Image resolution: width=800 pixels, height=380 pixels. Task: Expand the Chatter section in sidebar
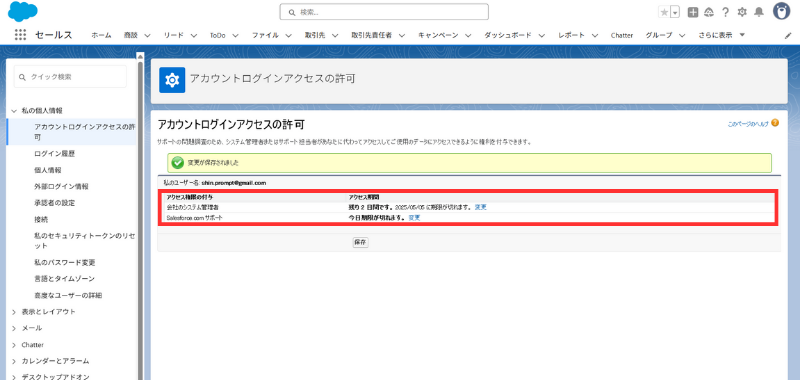[x=14, y=345]
